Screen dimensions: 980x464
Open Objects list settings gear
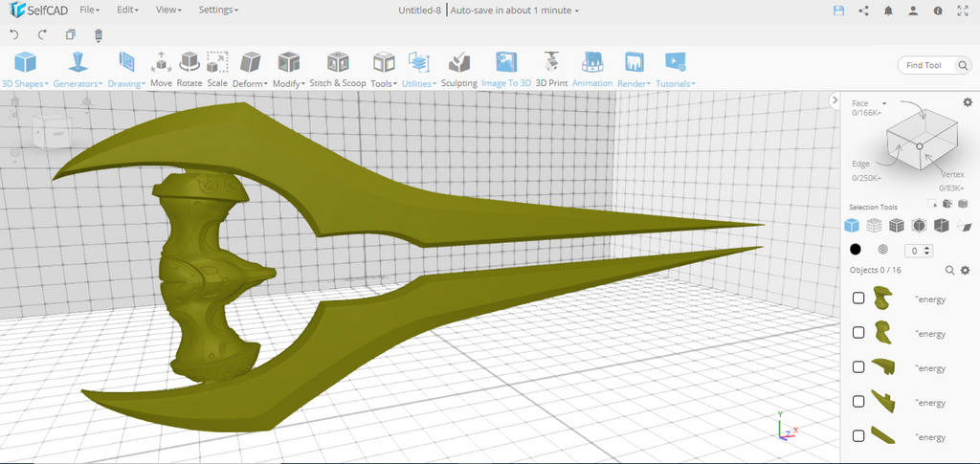tap(965, 270)
